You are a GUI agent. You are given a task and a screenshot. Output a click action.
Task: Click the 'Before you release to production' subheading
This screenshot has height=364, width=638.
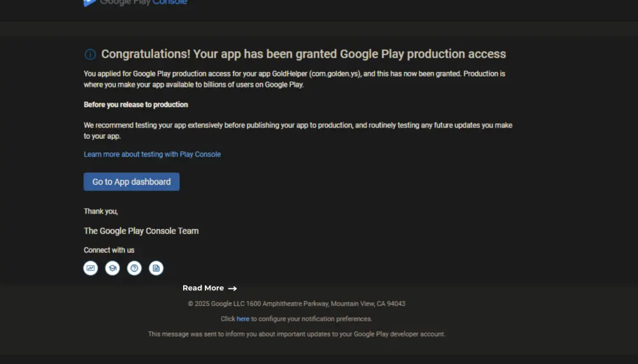[x=136, y=105]
